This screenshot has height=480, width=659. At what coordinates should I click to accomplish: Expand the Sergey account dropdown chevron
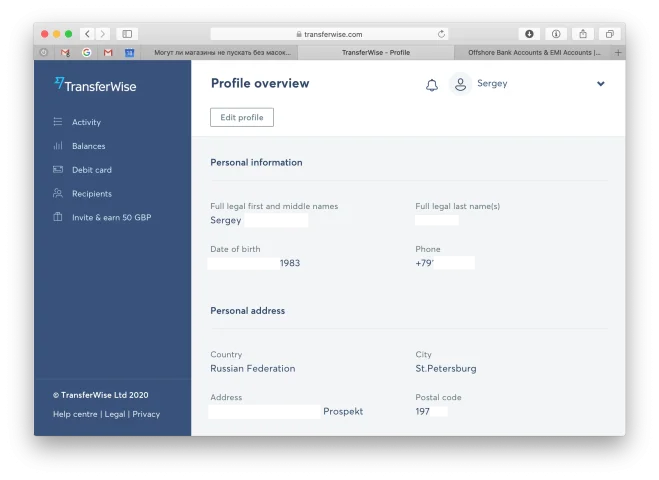pos(601,84)
